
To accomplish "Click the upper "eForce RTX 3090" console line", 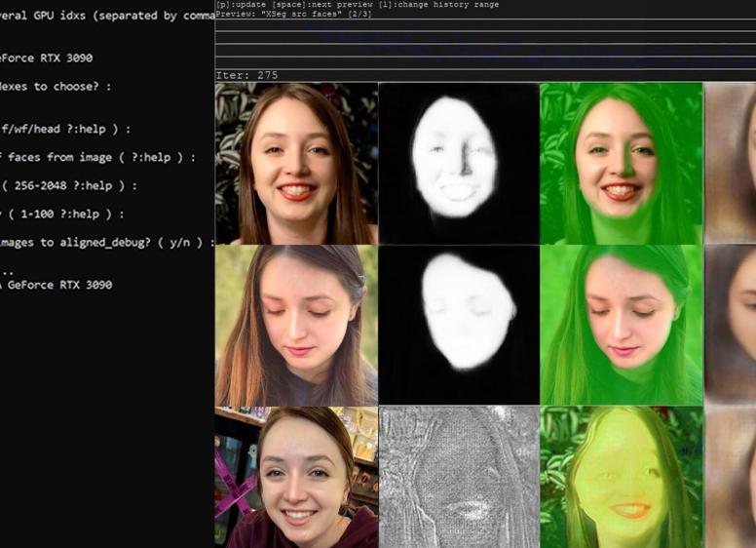I will tap(47, 59).
